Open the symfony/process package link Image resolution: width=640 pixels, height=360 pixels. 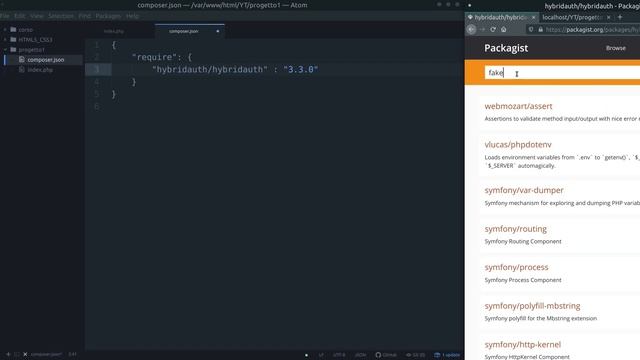point(516,267)
